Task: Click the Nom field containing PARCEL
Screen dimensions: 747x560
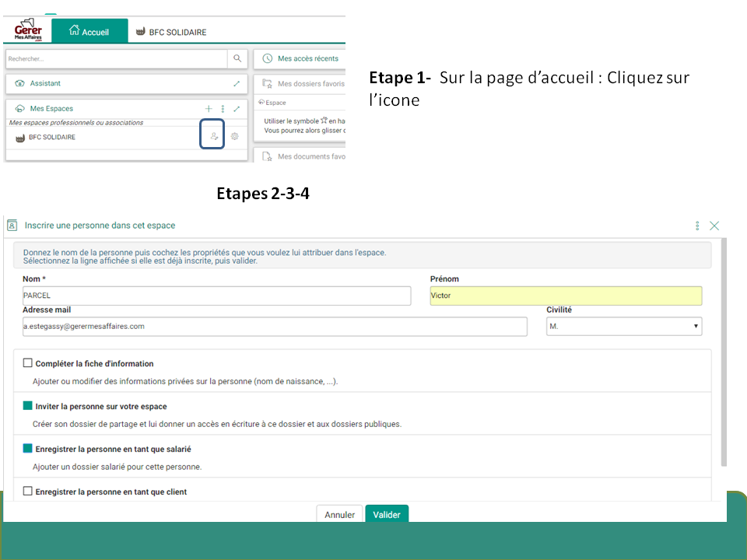Action: [x=217, y=296]
